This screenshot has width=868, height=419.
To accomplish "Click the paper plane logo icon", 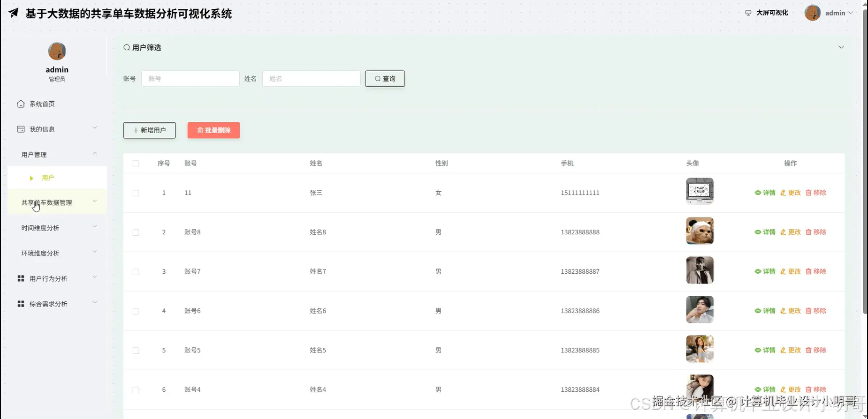I will pos(14,13).
